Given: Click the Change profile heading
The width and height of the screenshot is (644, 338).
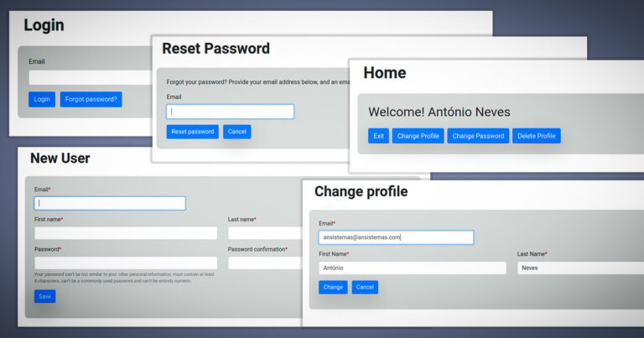Looking at the screenshot, I should (x=361, y=192).
